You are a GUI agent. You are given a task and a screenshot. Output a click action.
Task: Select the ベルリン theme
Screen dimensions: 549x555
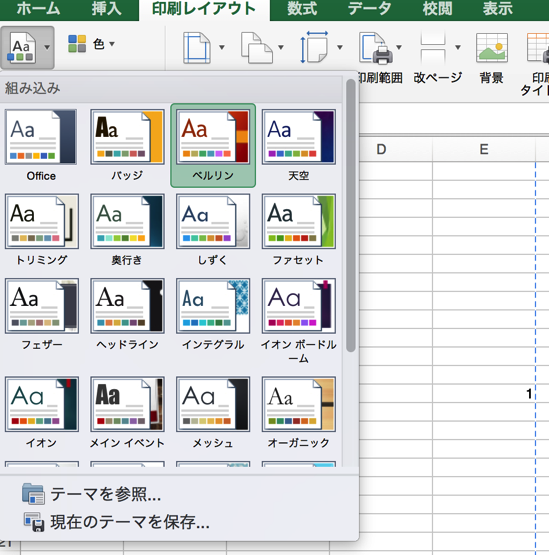point(213,146)
